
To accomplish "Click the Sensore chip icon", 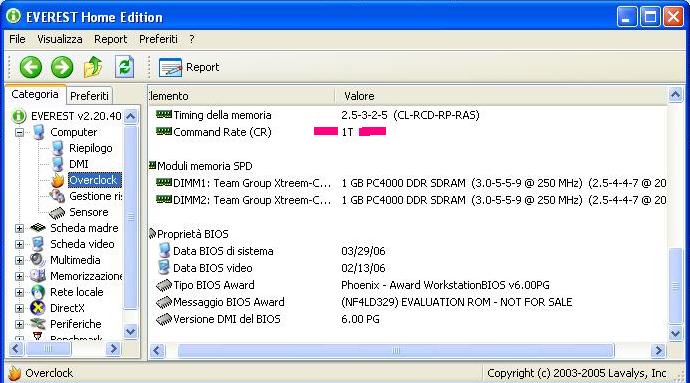I will pos(58,213).
